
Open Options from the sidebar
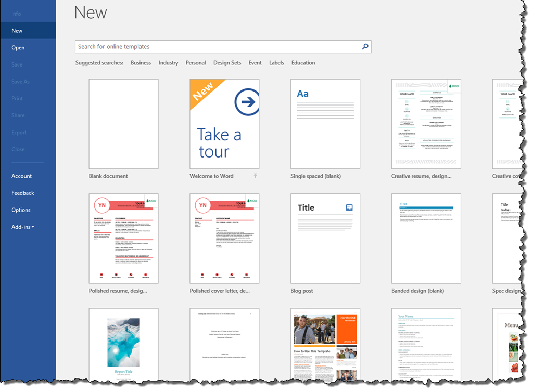21,210
